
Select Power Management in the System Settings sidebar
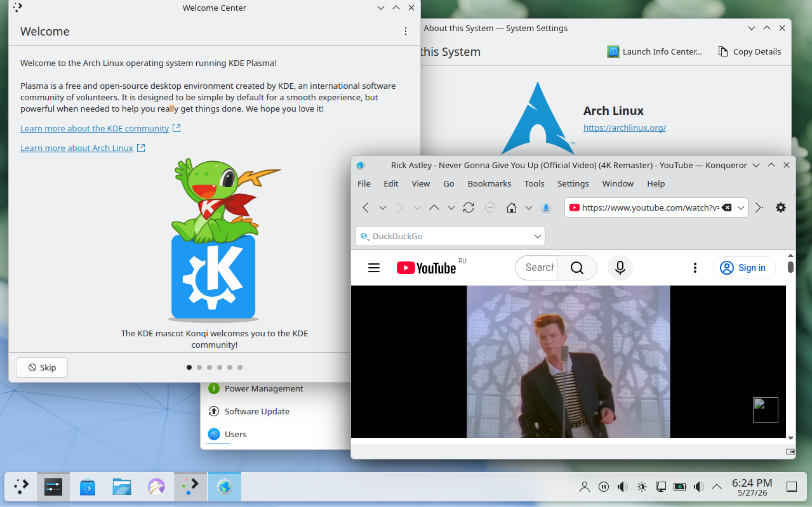pyautogui.click(x=264, y=388)
